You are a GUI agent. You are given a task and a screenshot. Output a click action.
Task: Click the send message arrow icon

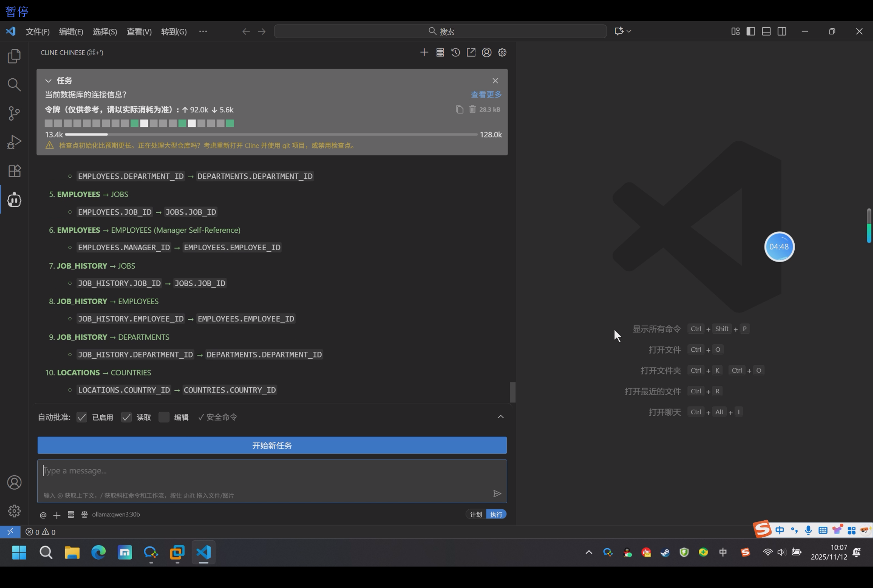(497, 493)
